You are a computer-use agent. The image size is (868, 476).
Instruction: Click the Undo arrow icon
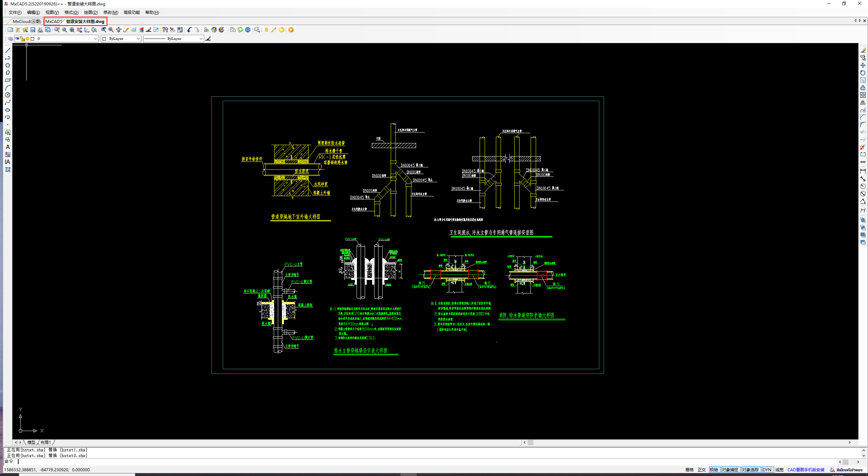(189, 30)
